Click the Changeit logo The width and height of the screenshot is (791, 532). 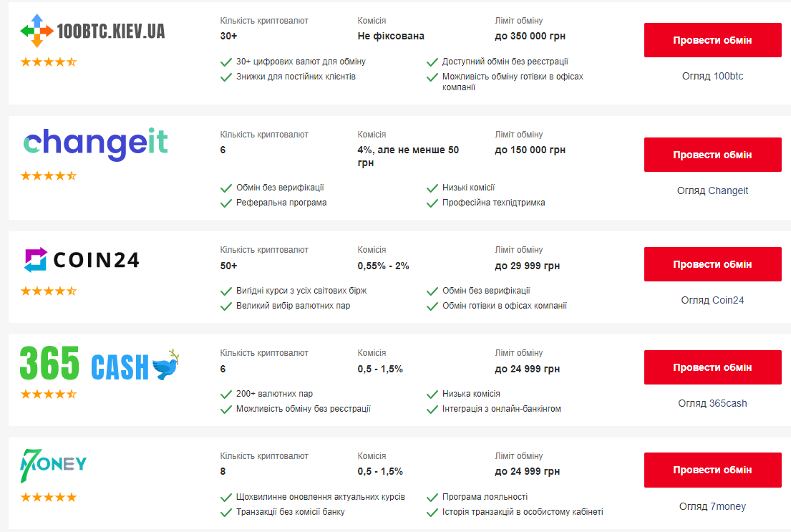coord(95,143)
